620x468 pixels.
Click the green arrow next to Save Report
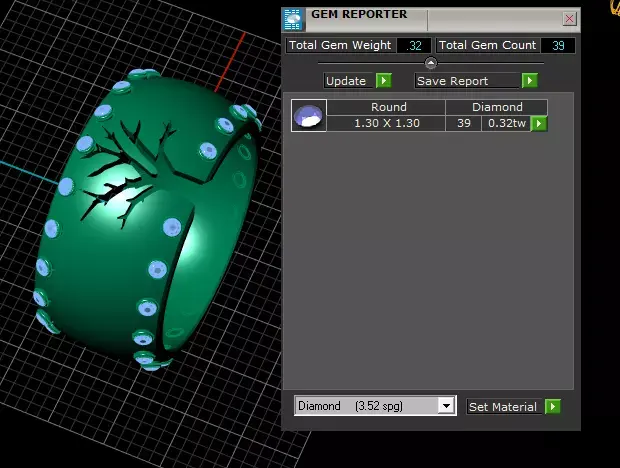click(529, 81)
